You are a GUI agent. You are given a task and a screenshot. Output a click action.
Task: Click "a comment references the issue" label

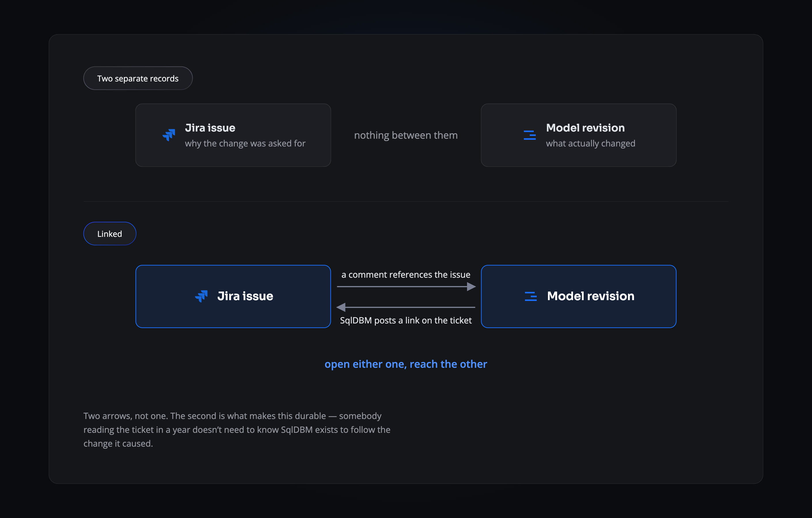pyautogui.click(x=406, y=275)
